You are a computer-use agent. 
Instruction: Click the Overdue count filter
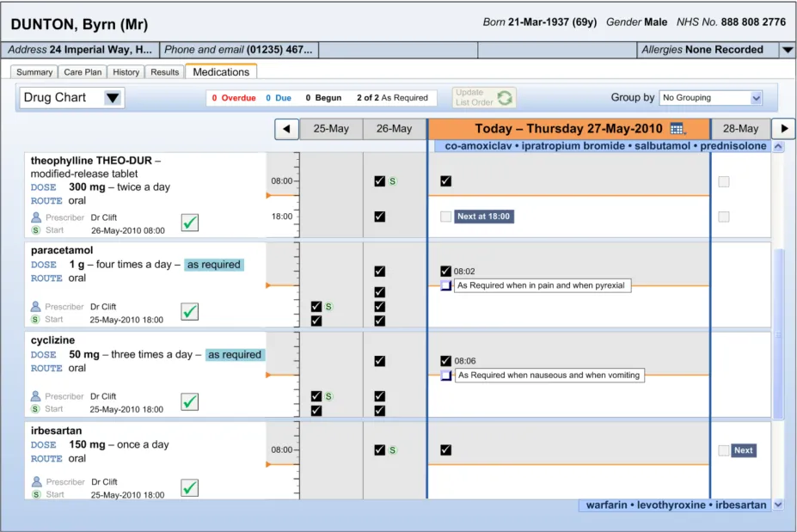(x=234, y=98)
